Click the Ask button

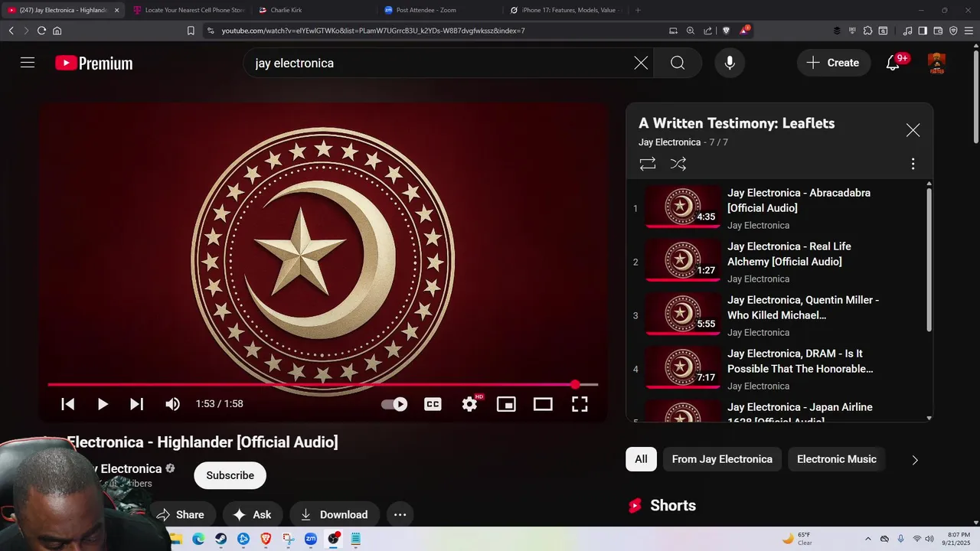(253, 515)
